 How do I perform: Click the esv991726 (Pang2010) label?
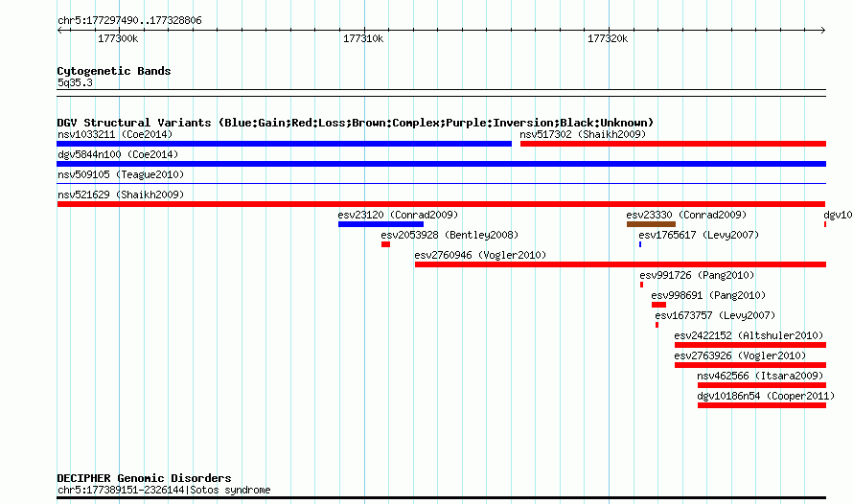(697, 275)
